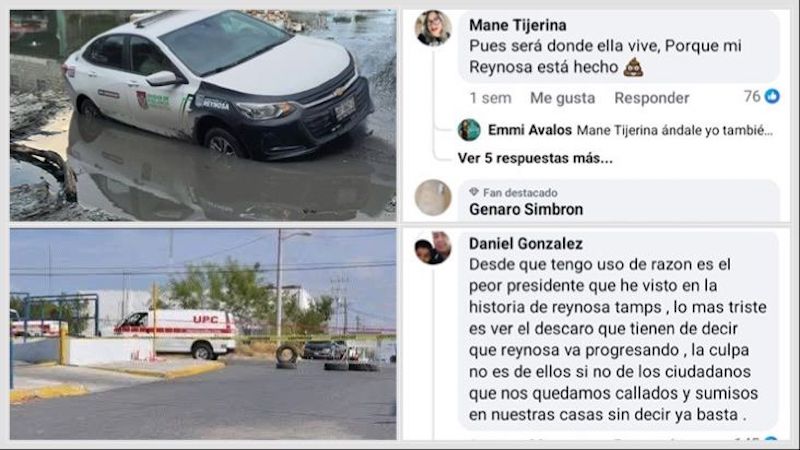Click Me gusta on Mane's comment
The width and height of the screenshot is (800, 450).
coord(562,98)
